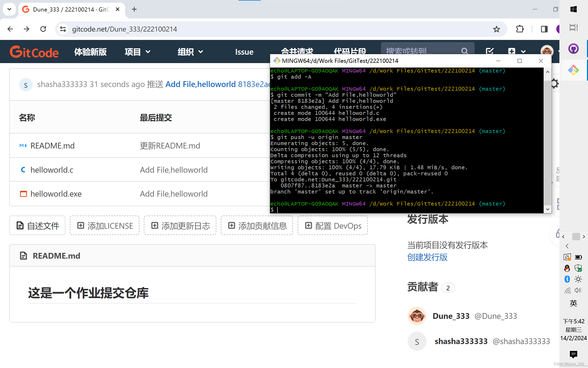The image size is (588, 368).
Task: Click the GitCode logo
Action: (34, 52)
